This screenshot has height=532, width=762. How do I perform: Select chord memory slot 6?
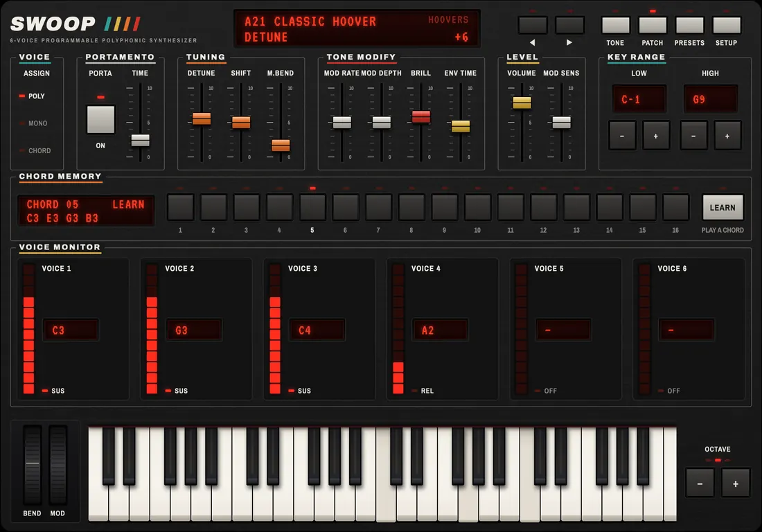tap(346, 207)
